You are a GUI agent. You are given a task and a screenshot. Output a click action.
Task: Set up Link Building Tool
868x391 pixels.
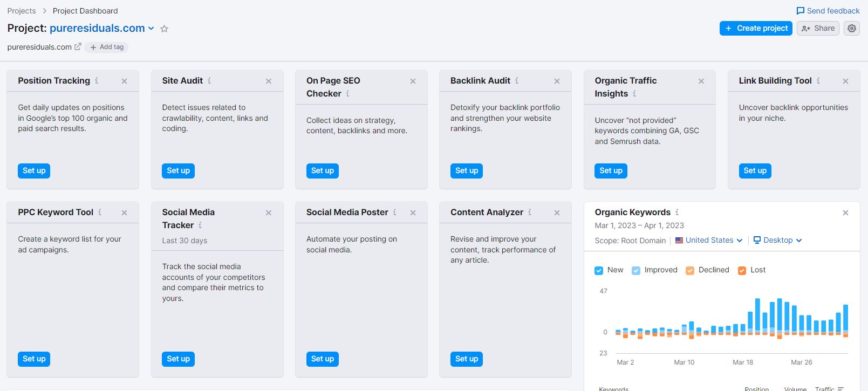pyautogui.click(x=755, y=171)
